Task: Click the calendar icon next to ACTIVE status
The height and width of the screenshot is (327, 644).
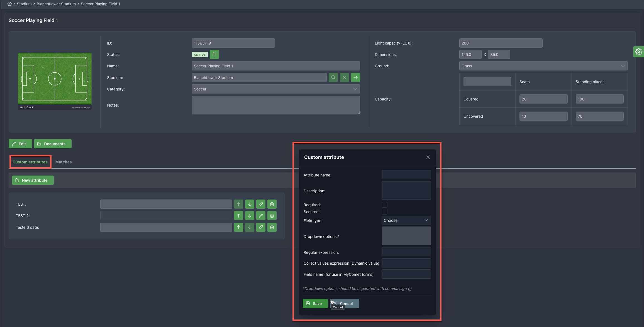Action: [214, 55]
